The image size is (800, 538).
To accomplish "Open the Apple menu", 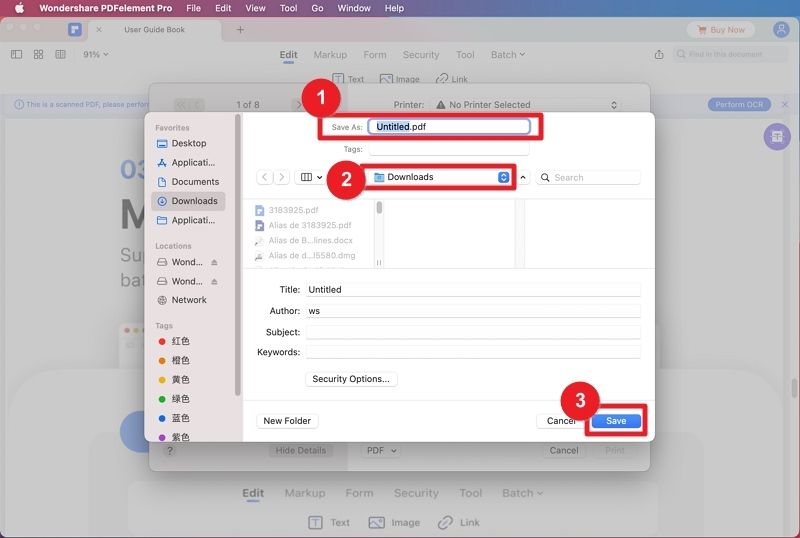I will click(19, 8).
